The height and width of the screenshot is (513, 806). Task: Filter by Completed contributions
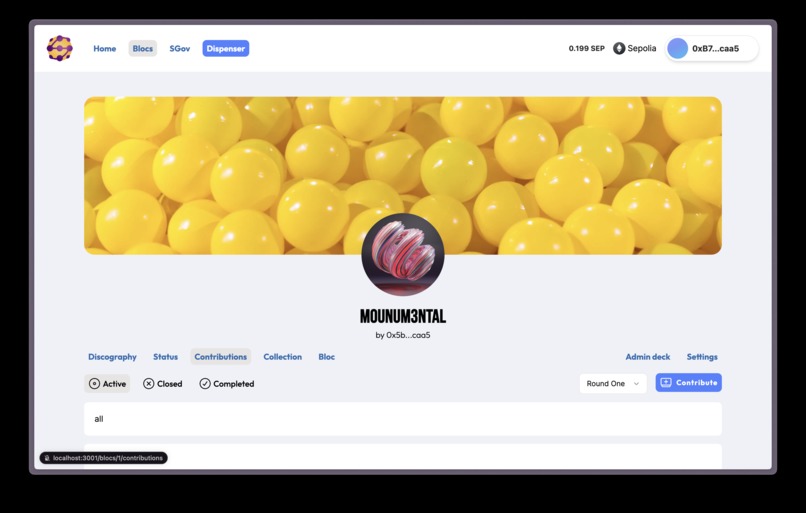click(227, 383)
